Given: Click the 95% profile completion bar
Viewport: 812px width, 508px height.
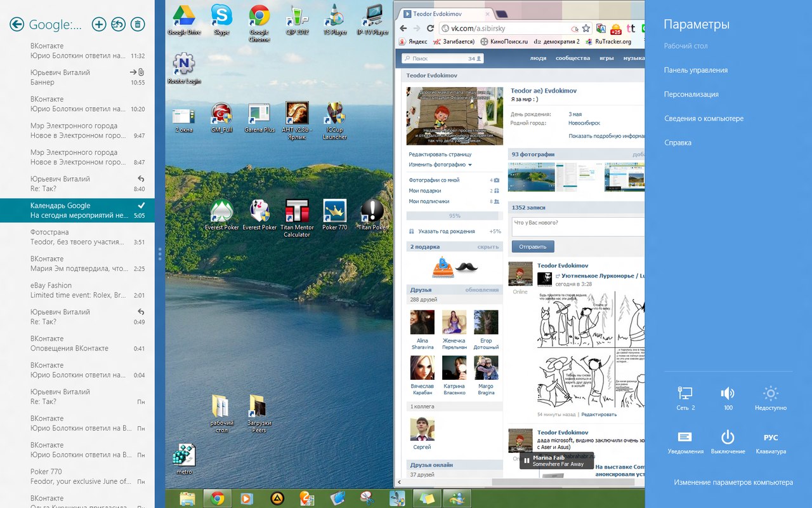Looking at the screenshot, I should point(454,216).
